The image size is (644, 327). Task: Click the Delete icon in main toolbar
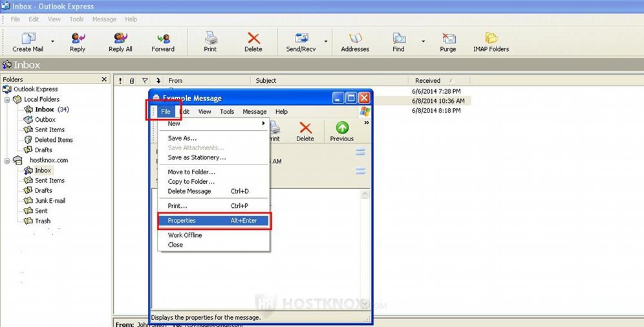[x=253, y=42]
